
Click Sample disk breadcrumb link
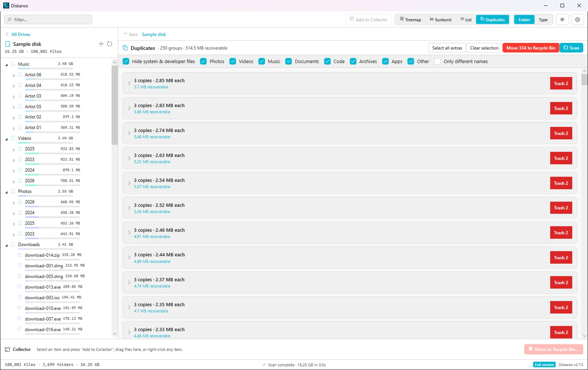(x=154, y=34)
